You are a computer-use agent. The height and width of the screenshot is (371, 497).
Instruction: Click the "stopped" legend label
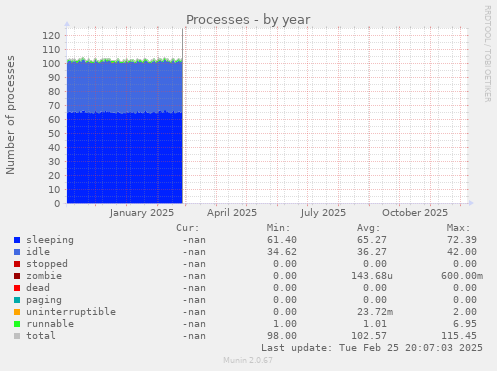47,264
